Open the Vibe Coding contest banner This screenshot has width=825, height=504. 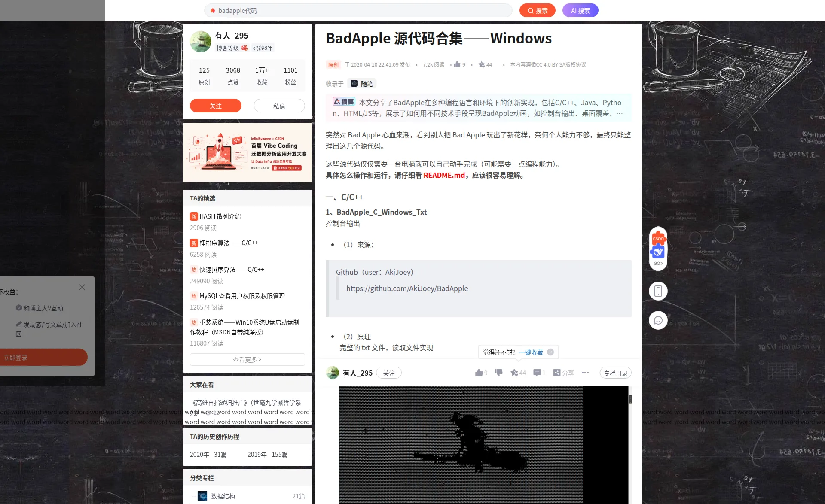(x=247, y=152)
